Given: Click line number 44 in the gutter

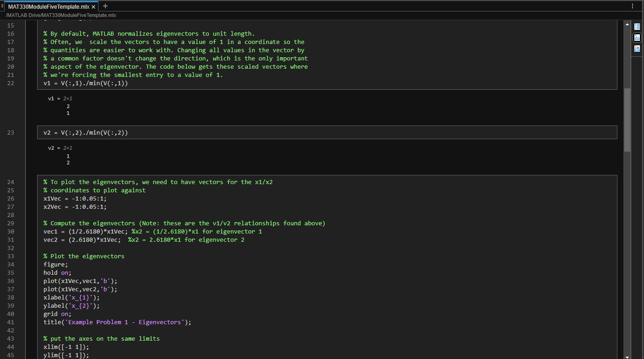Looking at the screenshot, I should point(11,347).
